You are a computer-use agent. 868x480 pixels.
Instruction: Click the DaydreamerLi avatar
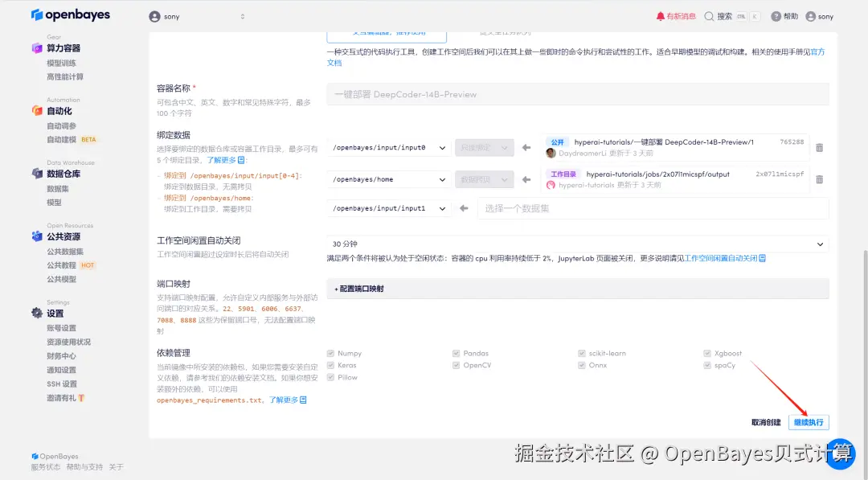(551, 154)
